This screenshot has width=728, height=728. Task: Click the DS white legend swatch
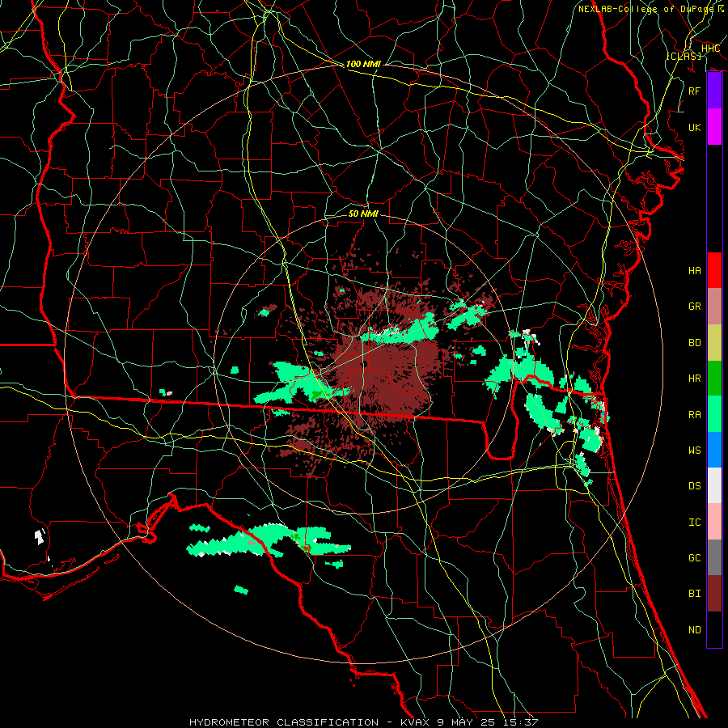(x=714, y=485)
